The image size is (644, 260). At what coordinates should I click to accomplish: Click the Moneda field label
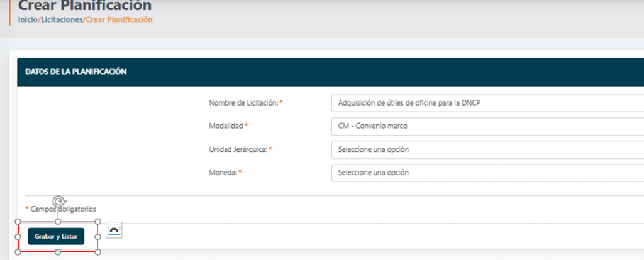[223, 172]
